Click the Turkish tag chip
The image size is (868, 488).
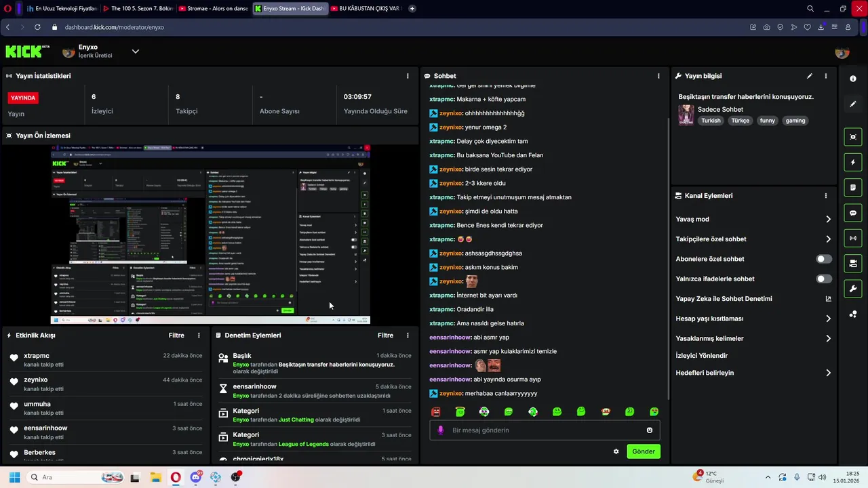(711, 121)
